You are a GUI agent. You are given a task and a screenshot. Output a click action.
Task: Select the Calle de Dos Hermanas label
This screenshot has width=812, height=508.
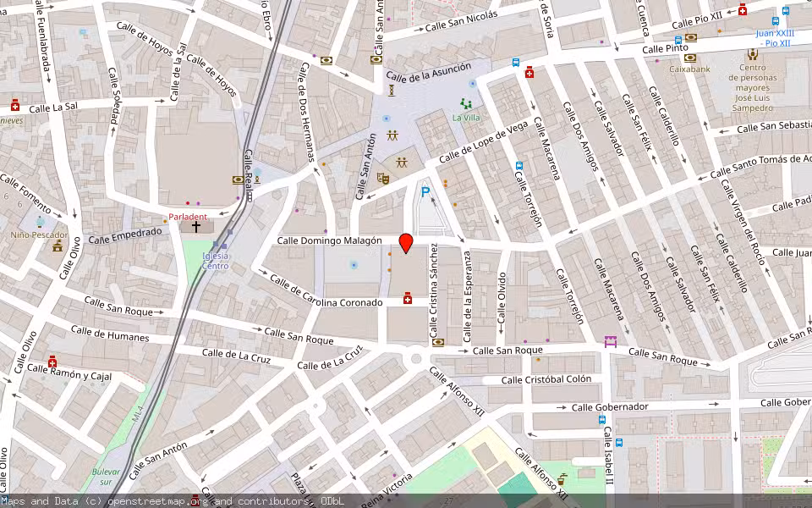pos(305,112)
